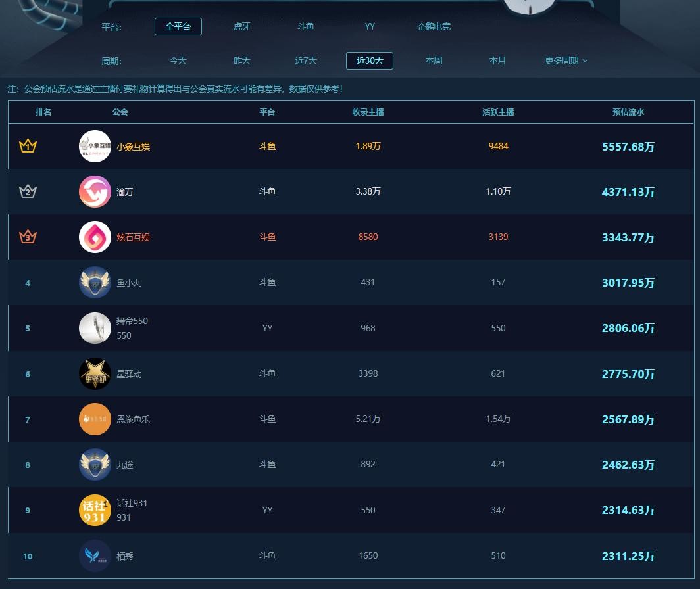Select the 全平台 platform filter
This screenshot has height=589, width=700.
(x=178, y=26)
